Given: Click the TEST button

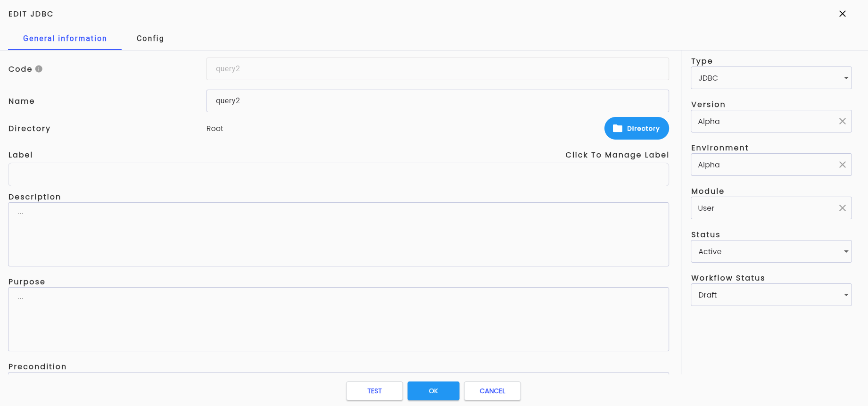Looking at the screenshot, I should tap(374, 391).
